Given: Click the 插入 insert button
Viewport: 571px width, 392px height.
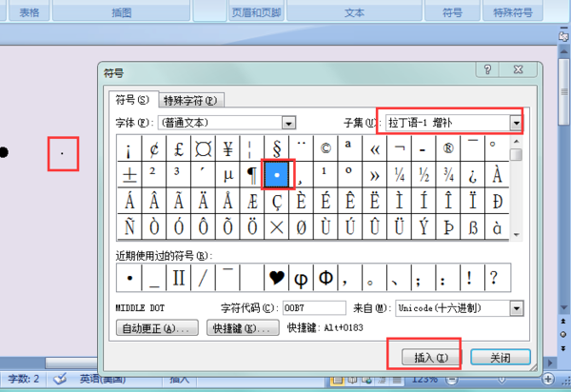Looking at the screenshot, I should coord(423,356).
